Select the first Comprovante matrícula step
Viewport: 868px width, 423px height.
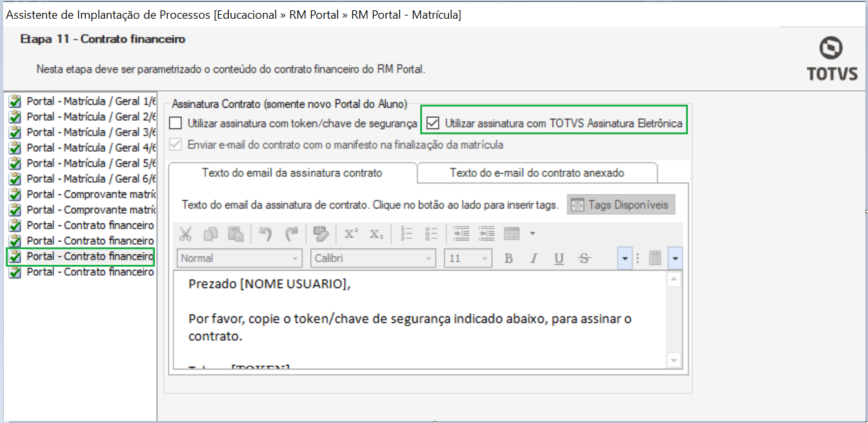[82, 194]
